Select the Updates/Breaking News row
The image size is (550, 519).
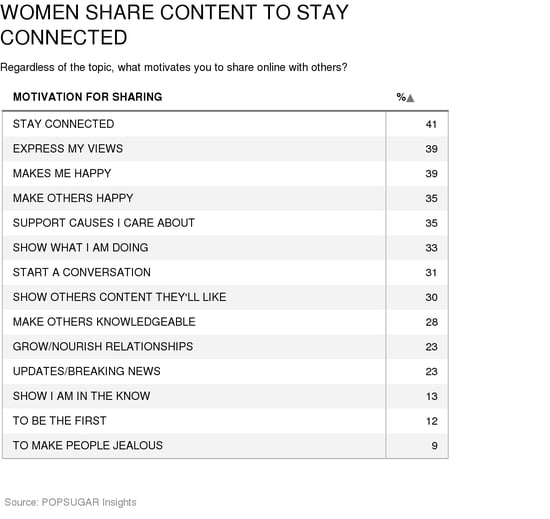point(225,371)
